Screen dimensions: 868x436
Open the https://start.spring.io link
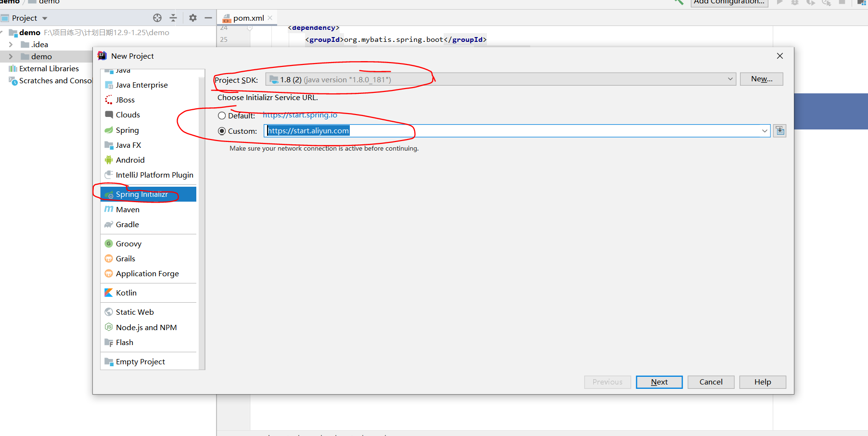pos(300,115)
